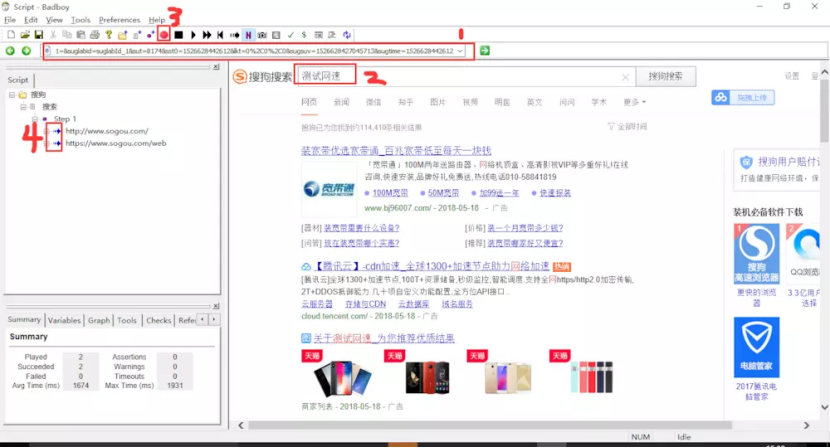Go forward with green right arrow

(26, 51)
